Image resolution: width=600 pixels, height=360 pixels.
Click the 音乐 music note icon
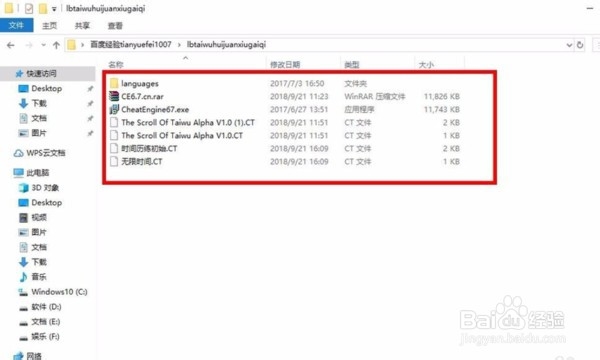(23, 277)
